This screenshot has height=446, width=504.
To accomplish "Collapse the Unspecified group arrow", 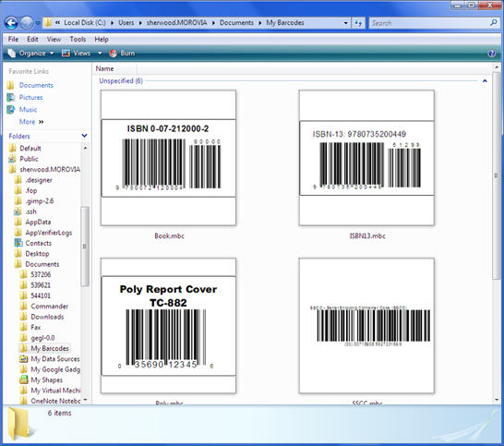I will coord(485,81).
